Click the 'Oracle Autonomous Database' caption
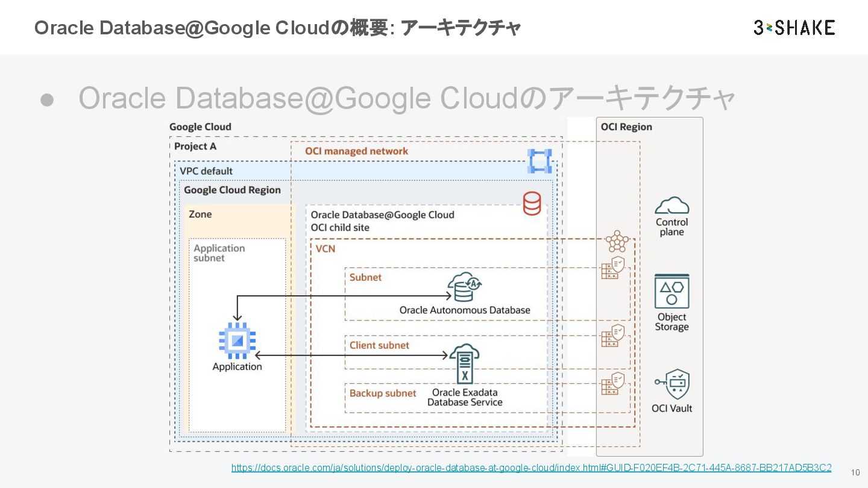 [x=465, y=310]
